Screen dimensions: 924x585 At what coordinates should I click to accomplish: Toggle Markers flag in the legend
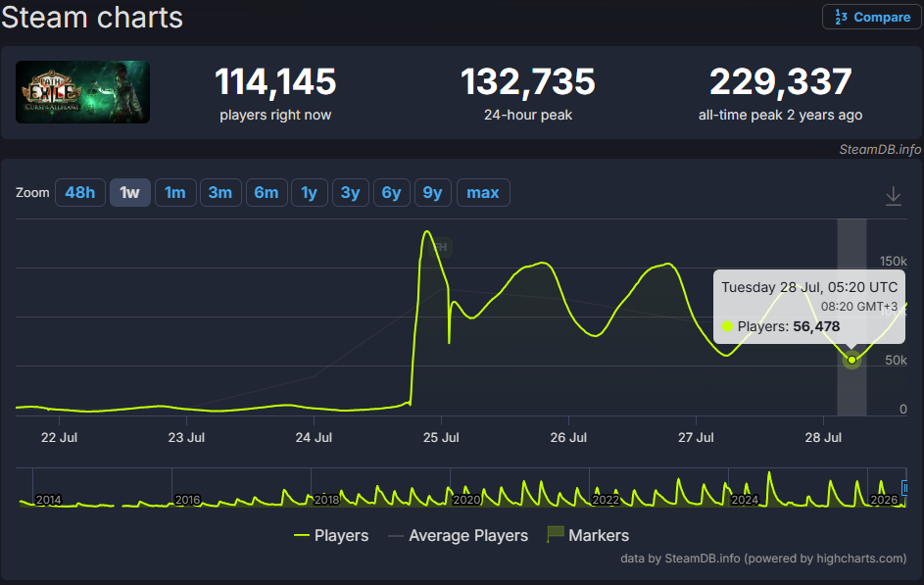pos(588,535)
